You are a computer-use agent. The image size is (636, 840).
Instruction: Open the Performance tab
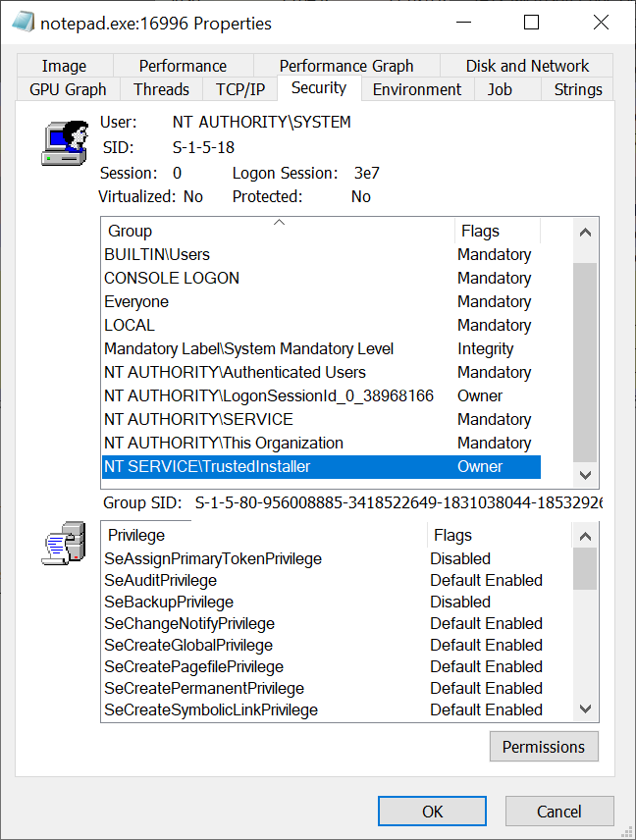pyautogui.click(x=183, y=65)
